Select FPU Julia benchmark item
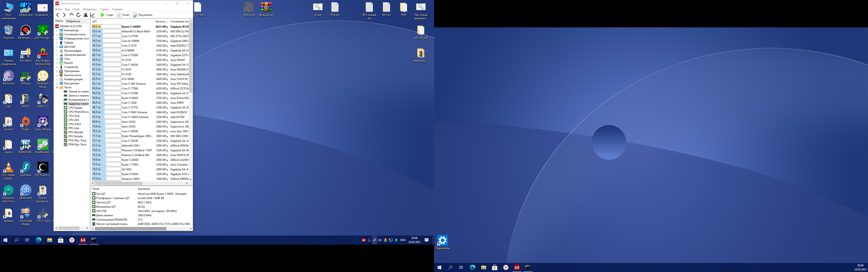The height and width of the screenshot is (272, 868). (73, 128)
